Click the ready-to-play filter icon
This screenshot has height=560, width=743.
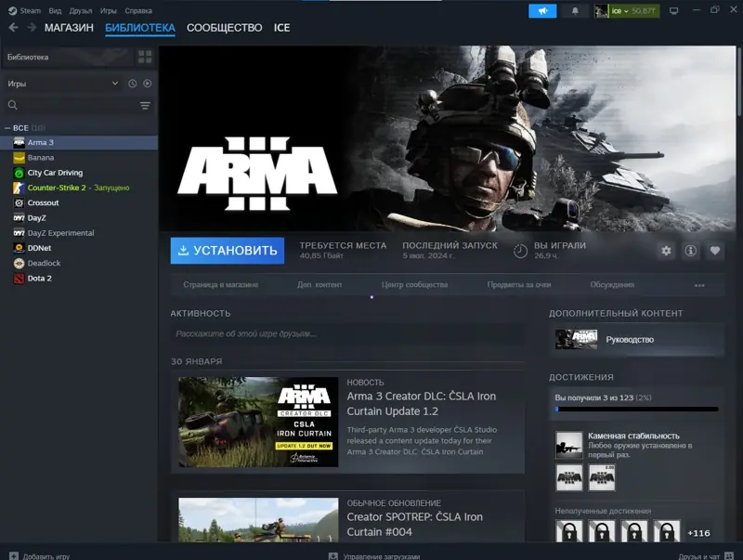tap(148, 84)
